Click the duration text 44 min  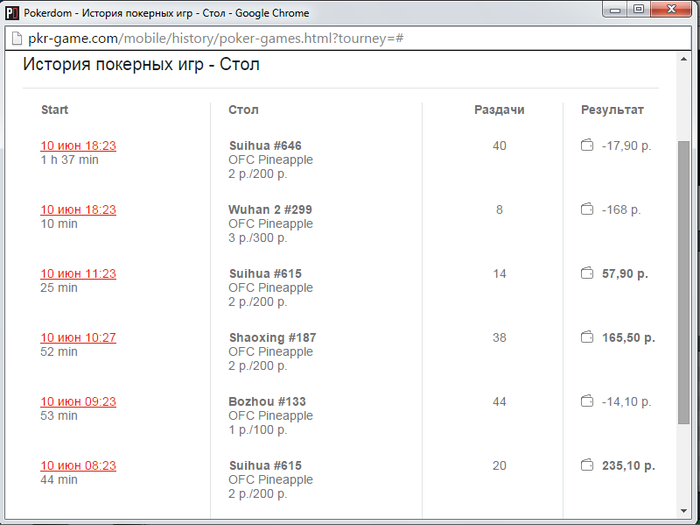click(59, 479)
